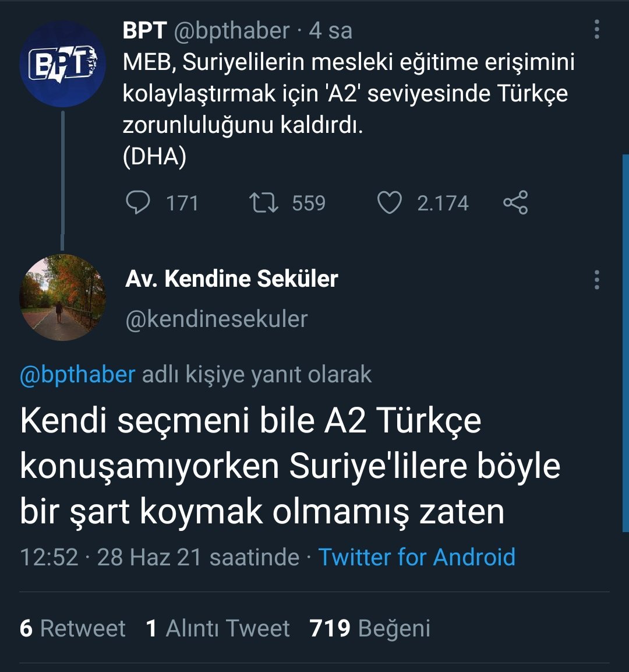Open Av. Kendine Seküler's avatar photo

(63, 297)
